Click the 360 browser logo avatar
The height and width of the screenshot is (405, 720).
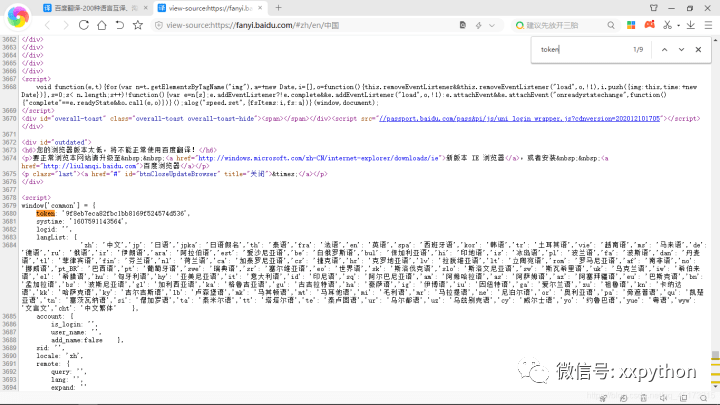point(18,16)
